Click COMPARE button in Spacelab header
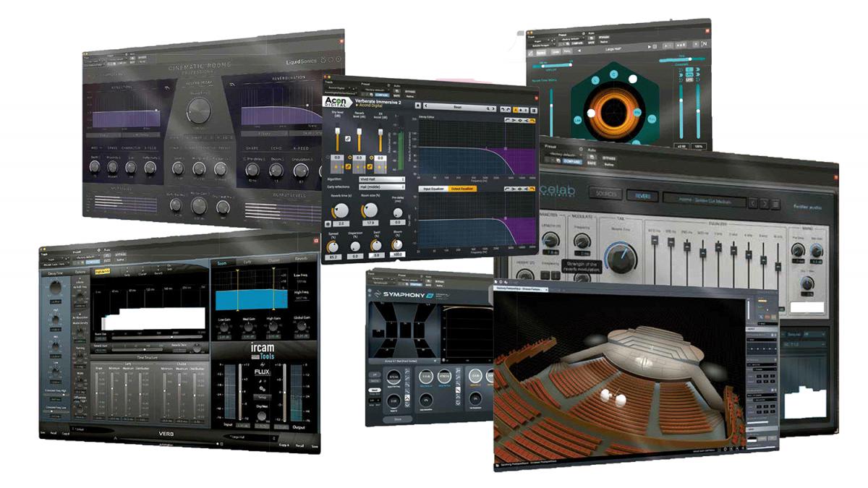Screen dimensions: 868x488 pos(572,162)
